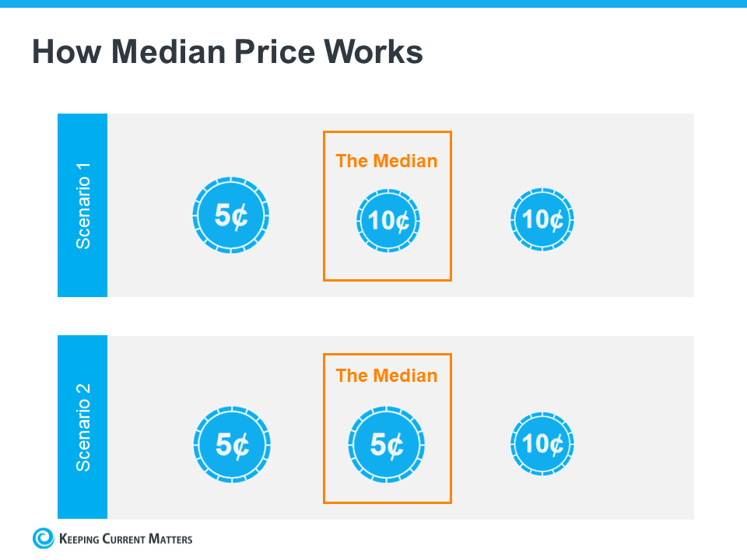Screen dimensions: 747x560
Task: Select the Scenario 1 vertical tab
Action: point(82,205)
